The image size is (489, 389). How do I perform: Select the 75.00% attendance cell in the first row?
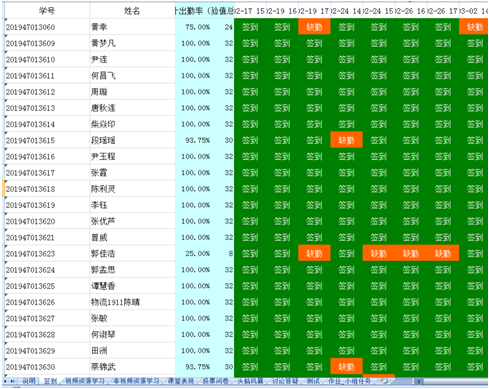click(x=193, y=27)
